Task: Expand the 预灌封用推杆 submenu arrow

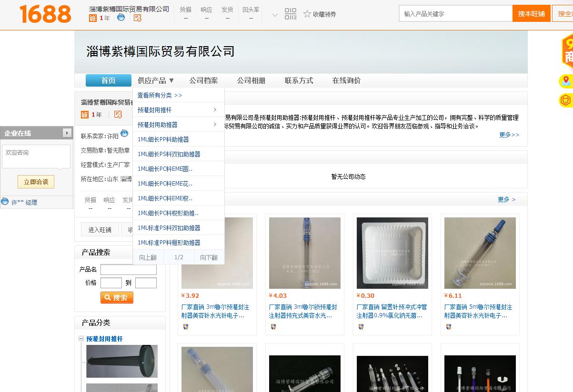Action: coord(215,110)
